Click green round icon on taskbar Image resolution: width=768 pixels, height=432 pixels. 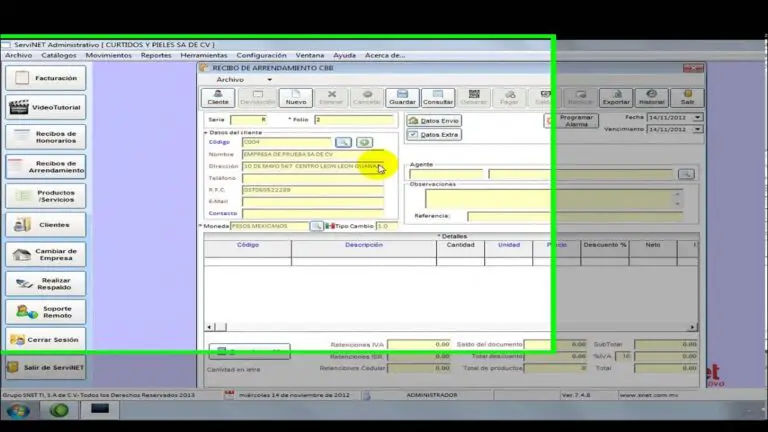59,410
